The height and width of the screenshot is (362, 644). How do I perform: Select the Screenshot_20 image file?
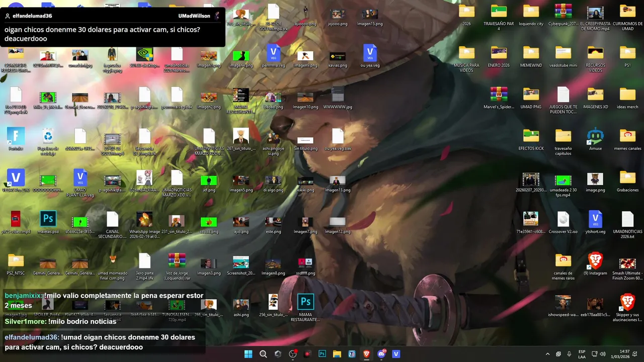coord(241,264)
